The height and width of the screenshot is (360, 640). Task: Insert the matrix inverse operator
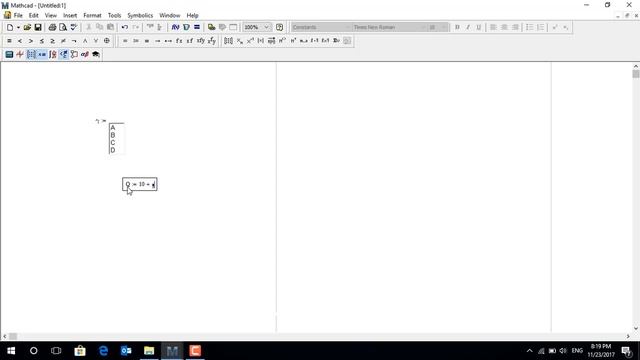click(x=250, y=41)
